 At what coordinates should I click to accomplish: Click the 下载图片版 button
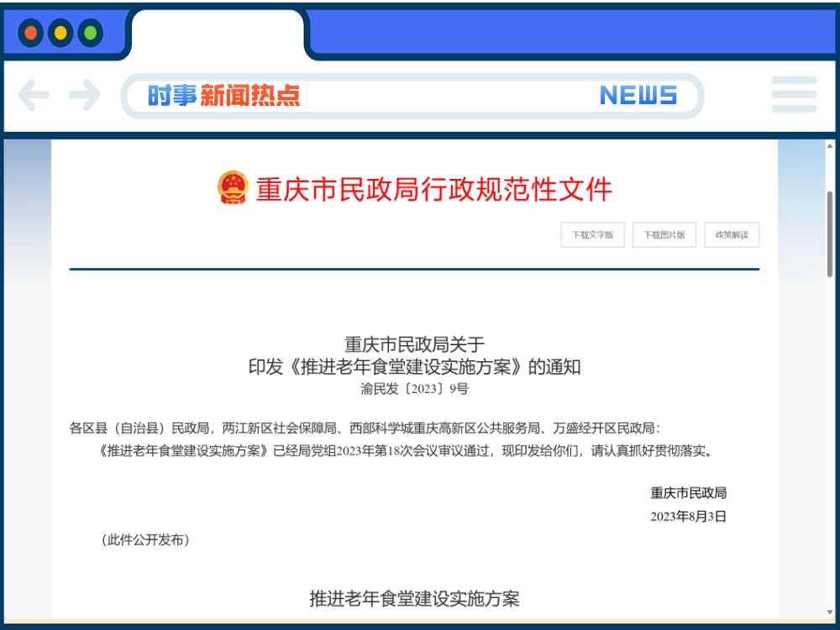664,234
